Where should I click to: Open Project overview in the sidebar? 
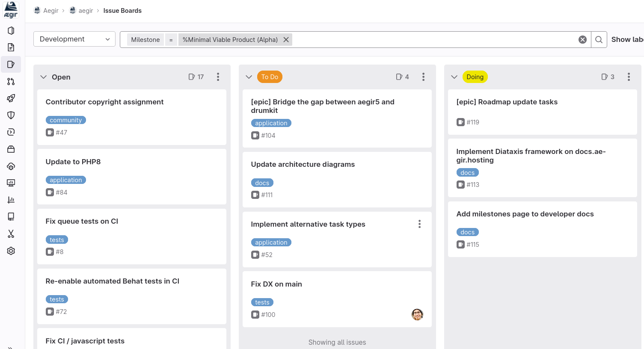tap(11, 30)
